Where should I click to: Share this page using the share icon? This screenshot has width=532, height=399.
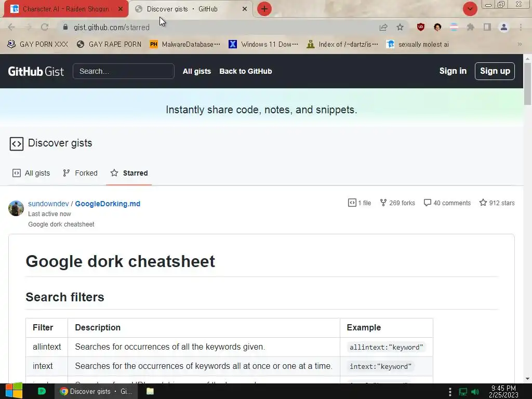click(383, 27)
